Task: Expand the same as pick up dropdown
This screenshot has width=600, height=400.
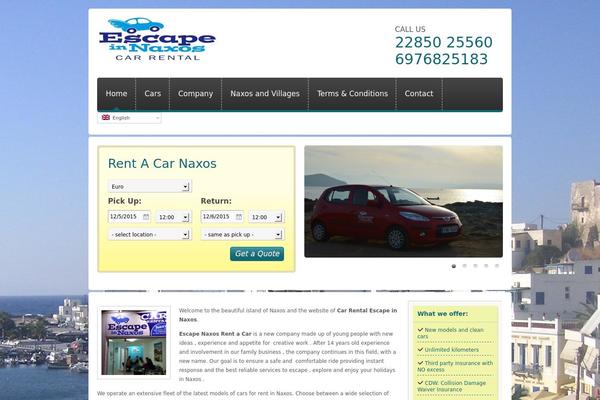Action: [243, 234]
